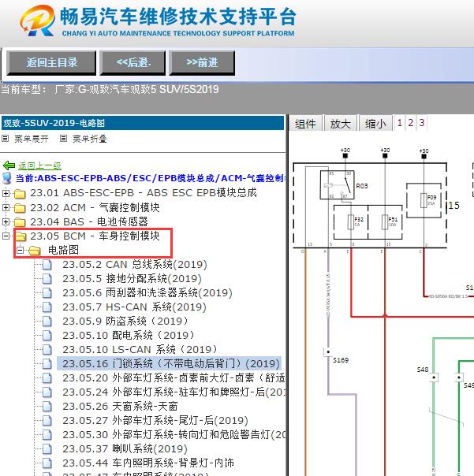Open 23.05.10 配电系统 diagram
This screenshot has height=476, width=474.
[x=129, y=336]
